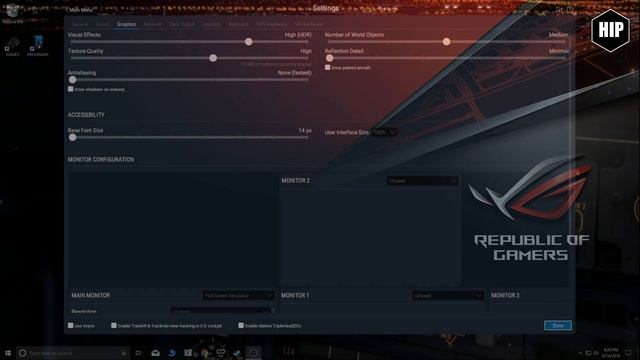Viewport: 640px width, 360px height.
Task: Click the taskbar clock and date
Action: pos(611,353)
